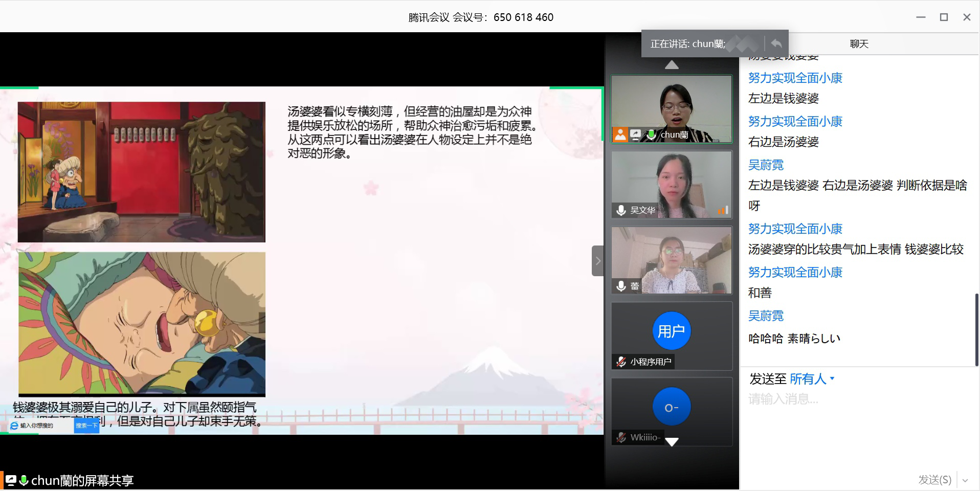Open the 所有人 recipient dropdown
Viewport: 980px width, 491px height.
(812, 379)
